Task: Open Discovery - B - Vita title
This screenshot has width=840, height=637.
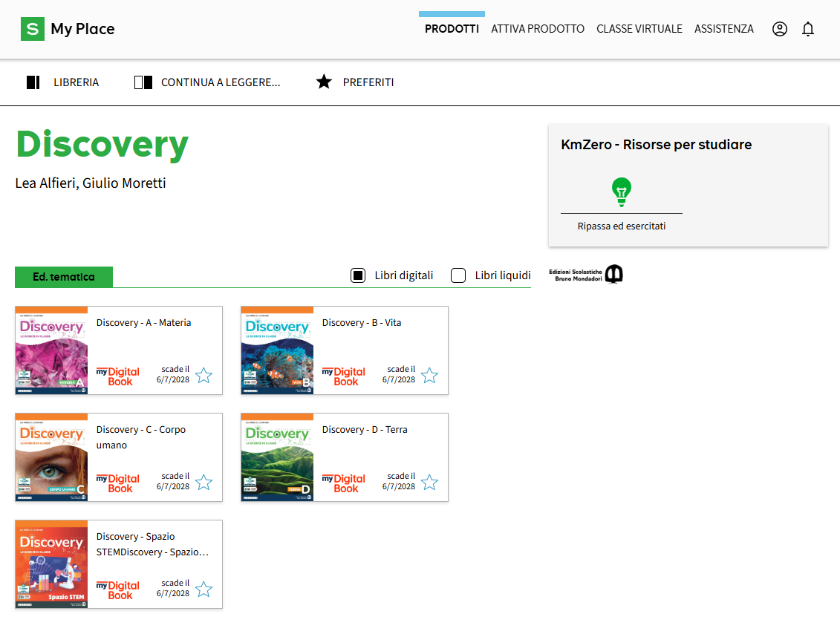Action: (x=362, y=323)
